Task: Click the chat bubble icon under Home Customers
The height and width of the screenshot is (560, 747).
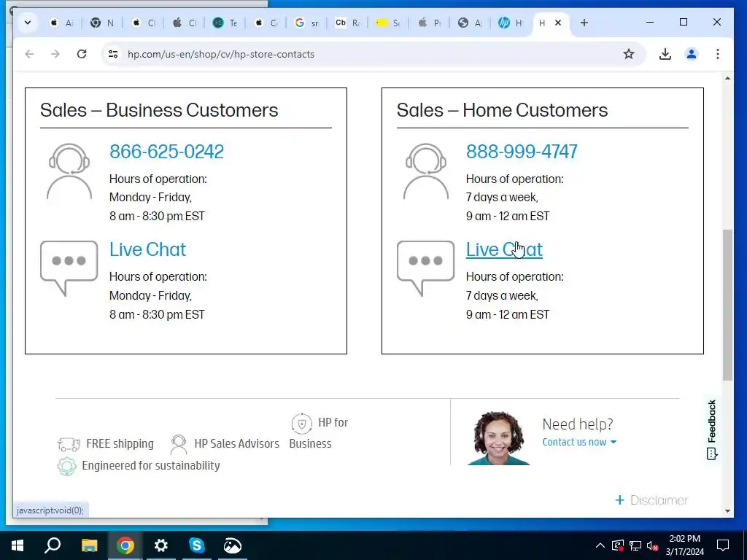Action: click(x=425, y=268)
